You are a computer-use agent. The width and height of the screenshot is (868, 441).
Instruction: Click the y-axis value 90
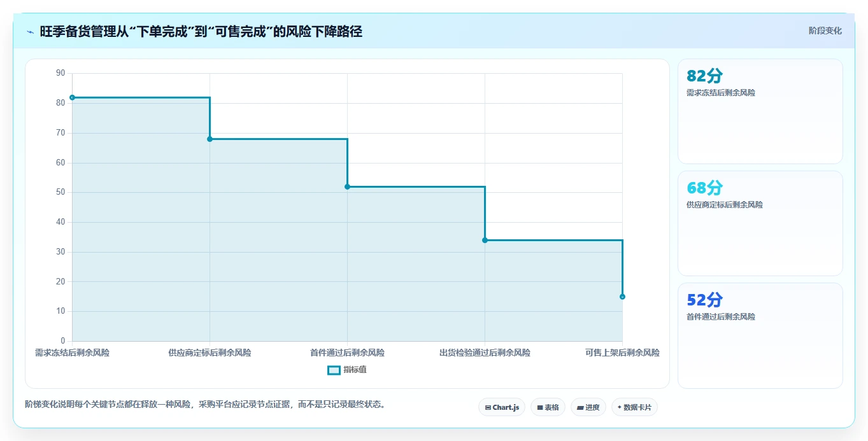(x=60, y=73)
